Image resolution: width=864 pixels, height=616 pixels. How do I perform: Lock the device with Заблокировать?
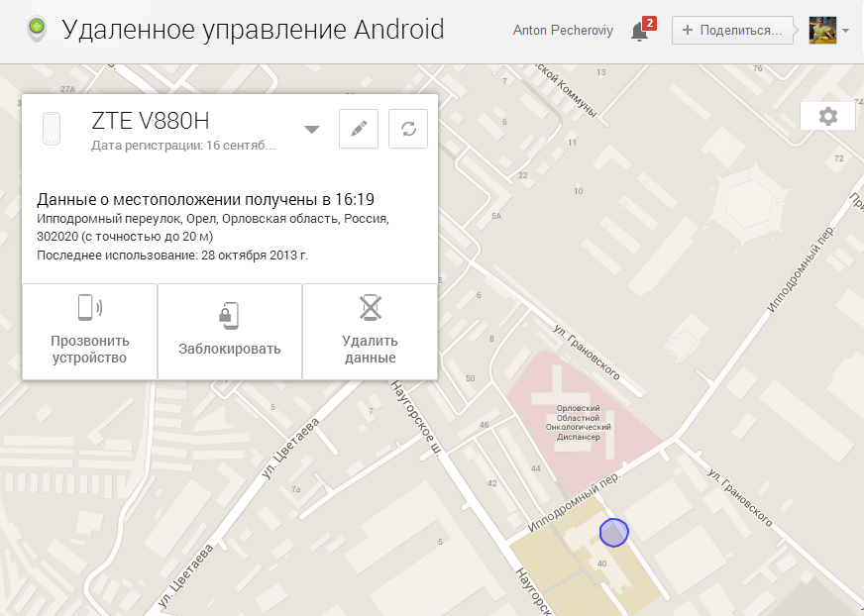click(x=230, y=332)
